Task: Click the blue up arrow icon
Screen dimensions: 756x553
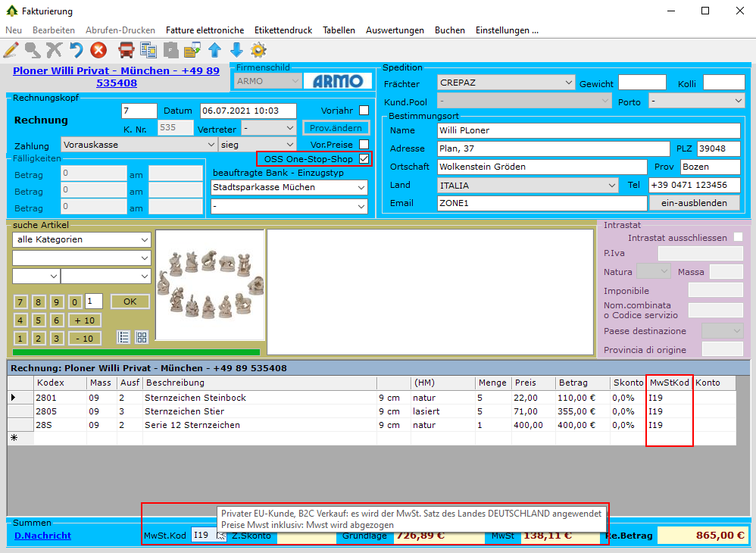Action: (214, 50)
